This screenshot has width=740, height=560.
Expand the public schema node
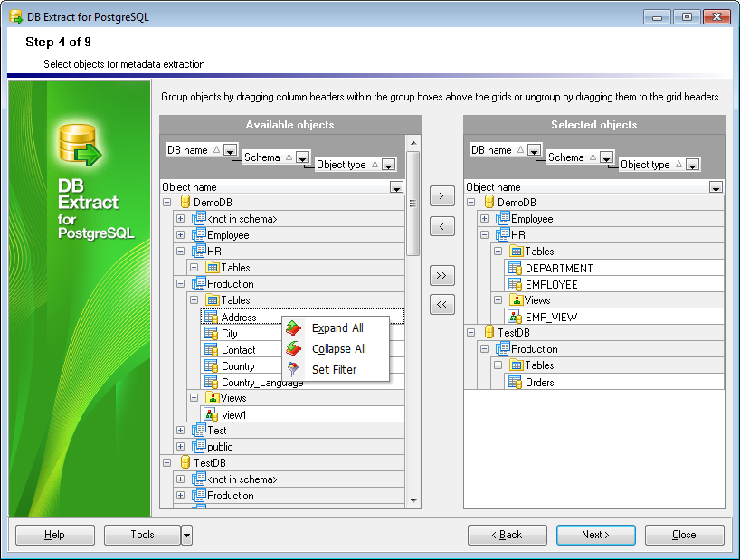pos(180,446)
